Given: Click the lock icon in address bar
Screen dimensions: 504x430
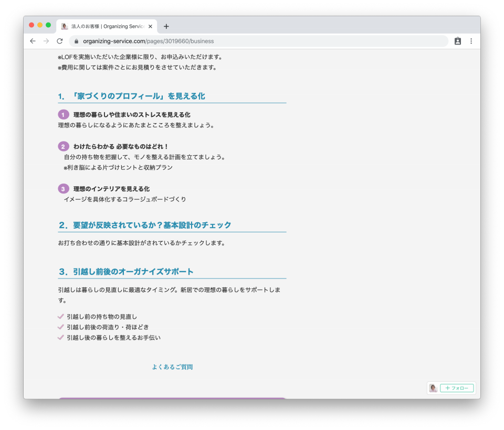Looking at the screenshot, I should click(77, 41).
